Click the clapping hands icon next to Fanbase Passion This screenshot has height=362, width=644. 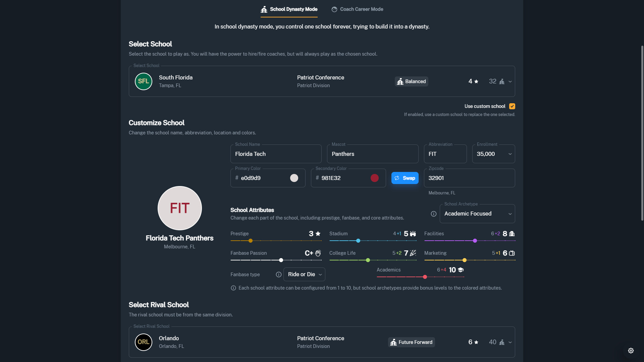(x=318, y=253)
